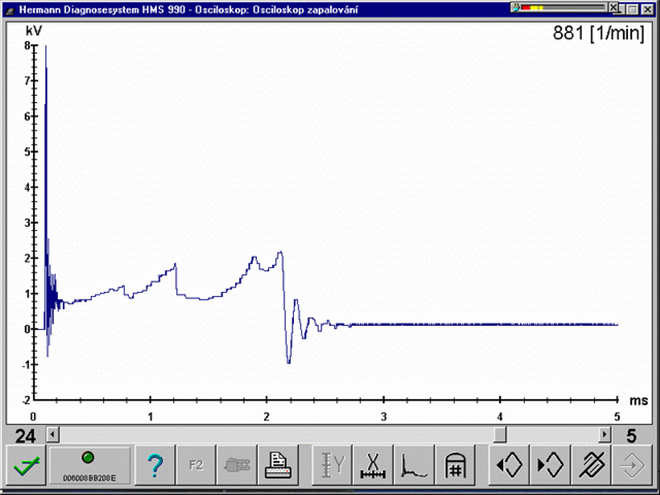Close the Hermann Diagnosesystem window

point(647,9)
